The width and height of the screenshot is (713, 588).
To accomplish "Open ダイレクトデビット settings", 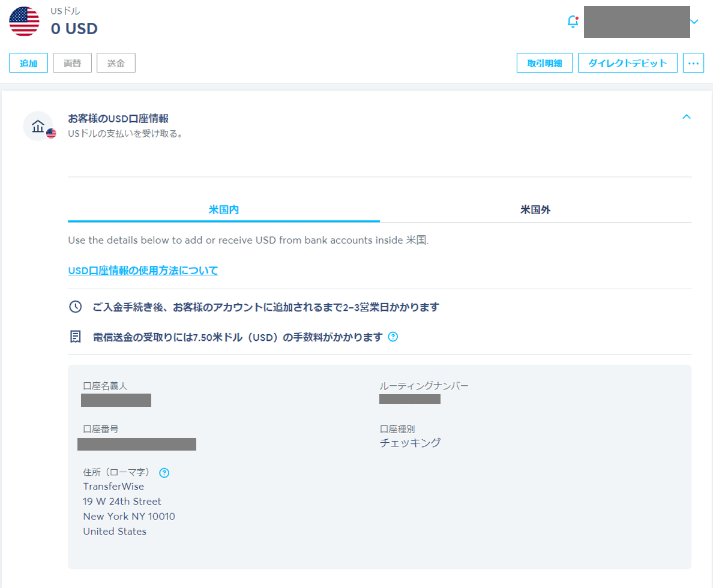I will [x=628, y=63].
